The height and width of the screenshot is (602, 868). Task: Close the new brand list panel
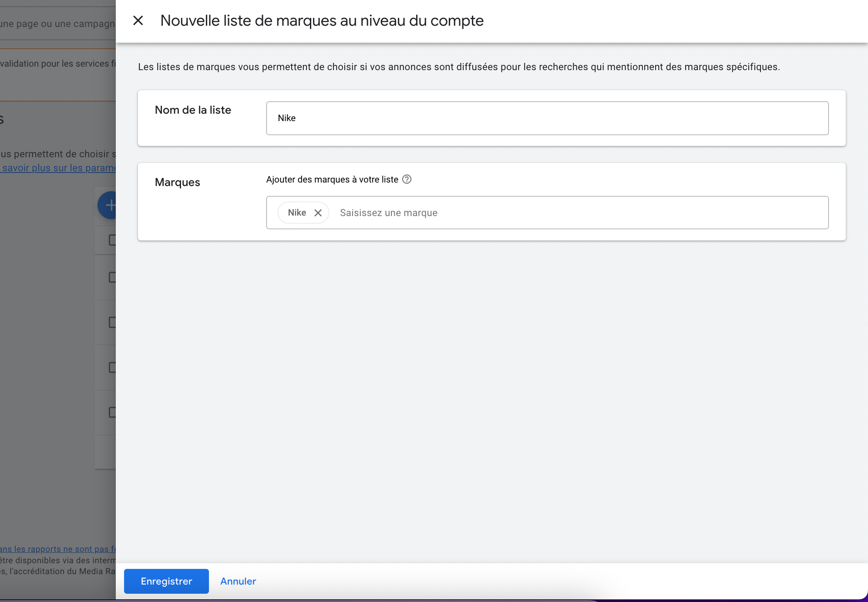(x=138, y=20)
